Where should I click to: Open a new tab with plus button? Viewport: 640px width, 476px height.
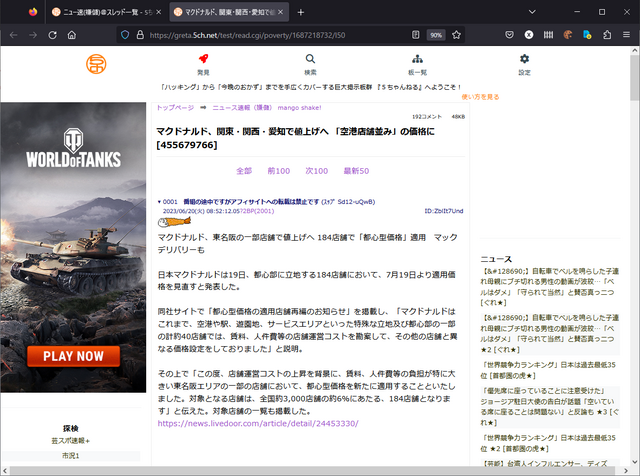[x=301, y=12]
